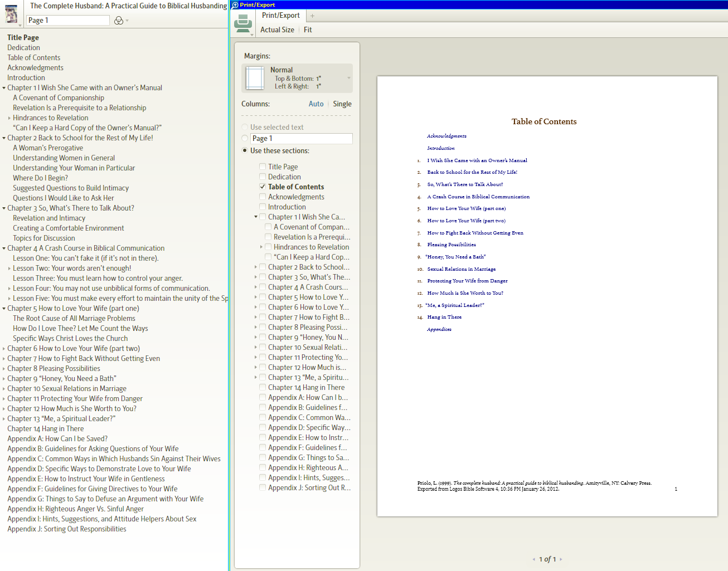Viewport: 728px width, 571px height.
Task: Open Dedication in the contents pane
Action: (23, 48)
